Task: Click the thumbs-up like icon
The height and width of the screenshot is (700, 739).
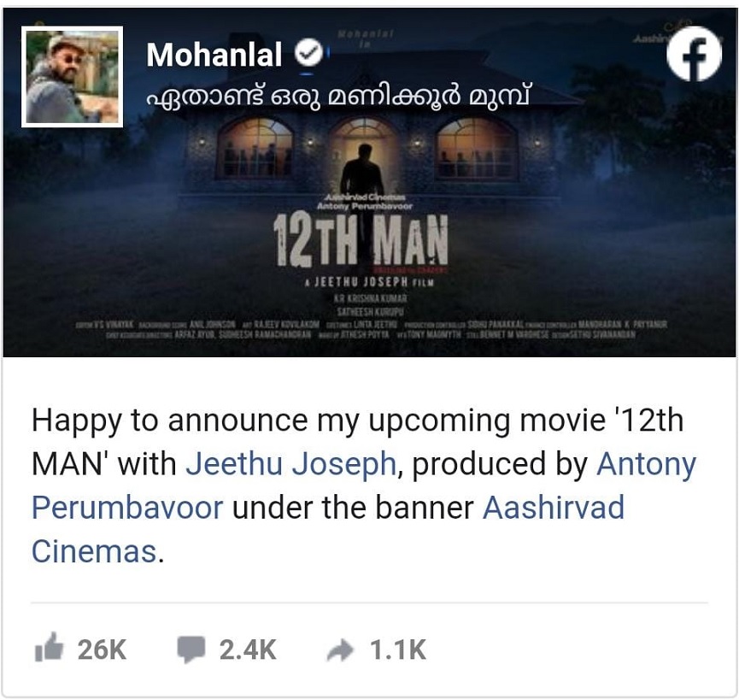Action: (49, 647)
